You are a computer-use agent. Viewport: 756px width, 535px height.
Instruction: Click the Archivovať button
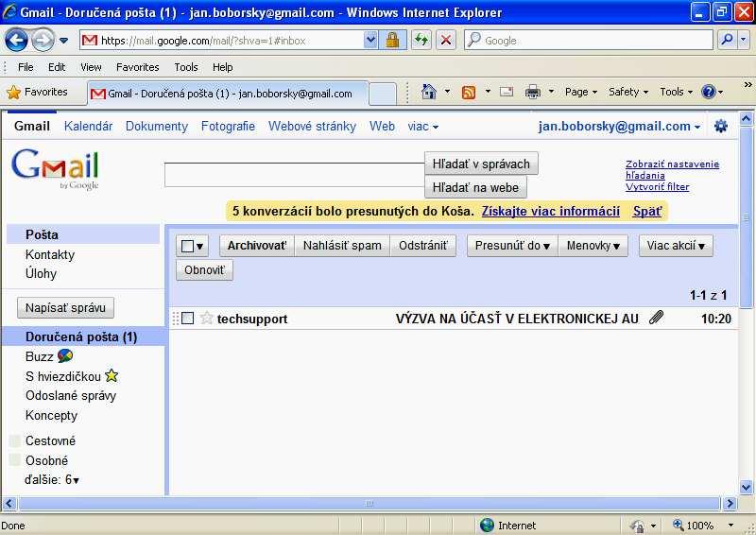[257, 246]
